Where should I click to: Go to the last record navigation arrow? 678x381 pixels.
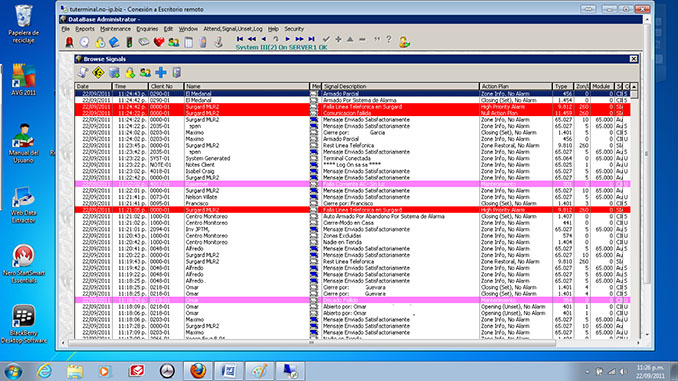[311, 39]
